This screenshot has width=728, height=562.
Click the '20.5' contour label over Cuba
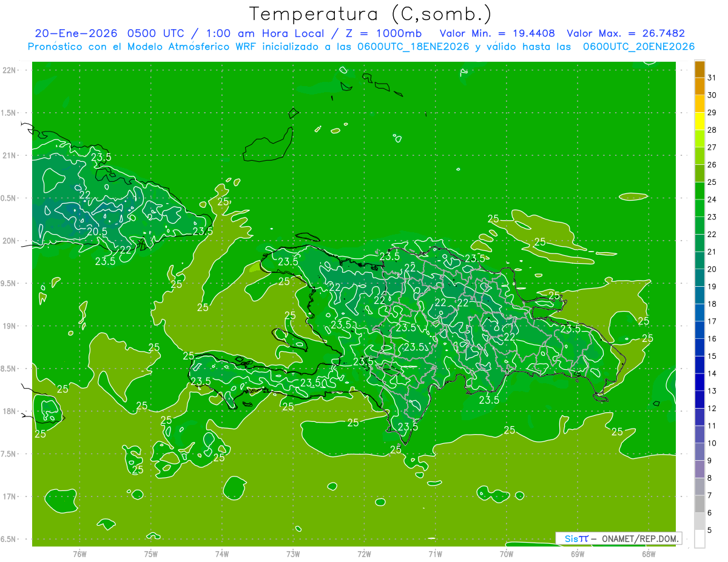(97, 232)
